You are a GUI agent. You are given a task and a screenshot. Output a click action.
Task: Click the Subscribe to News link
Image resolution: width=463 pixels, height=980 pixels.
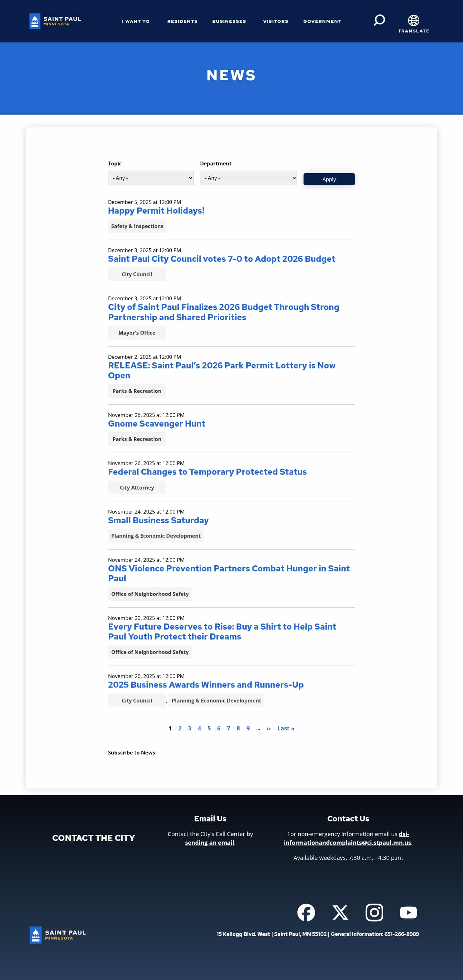pos(132,753)
